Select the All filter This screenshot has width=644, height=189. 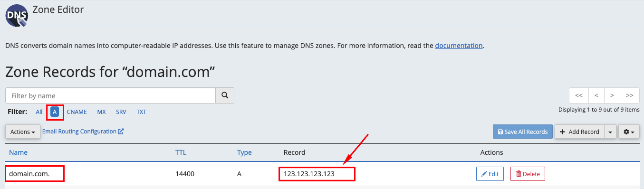(39, 112)
